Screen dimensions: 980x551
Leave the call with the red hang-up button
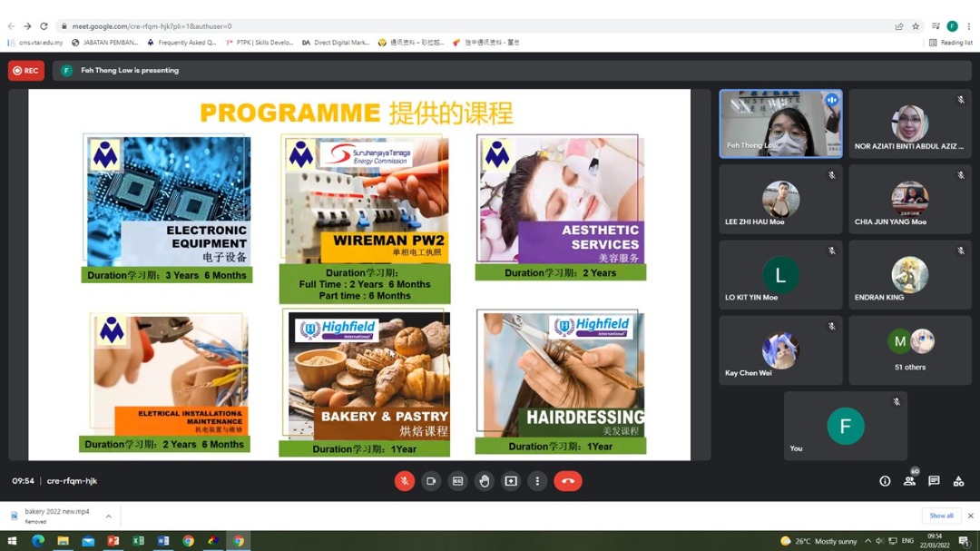567,481
